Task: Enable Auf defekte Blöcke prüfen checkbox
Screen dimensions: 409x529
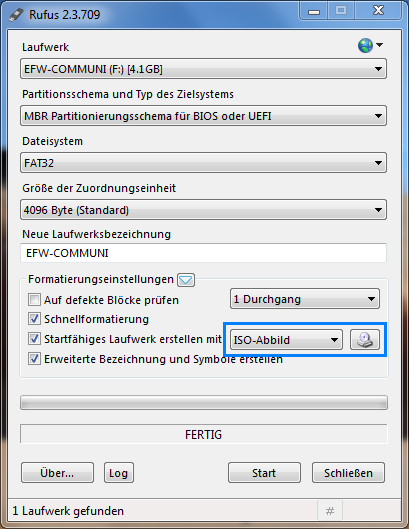Action: click(34, 300)
